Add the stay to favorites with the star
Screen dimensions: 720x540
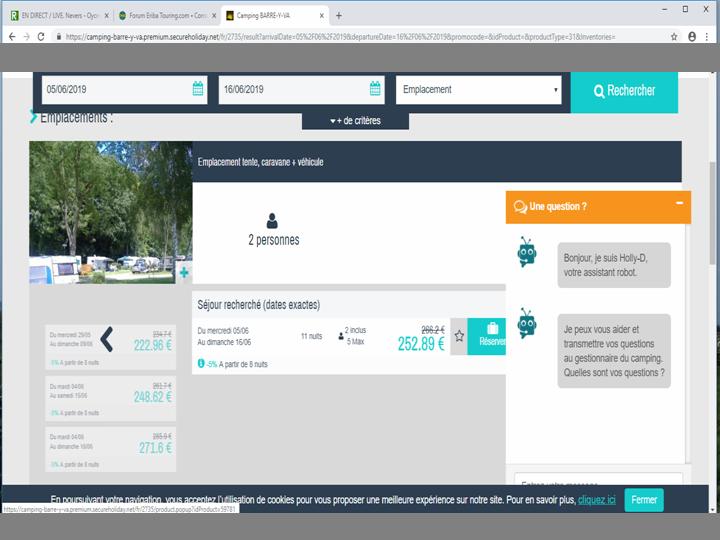[x=459, y=336]
